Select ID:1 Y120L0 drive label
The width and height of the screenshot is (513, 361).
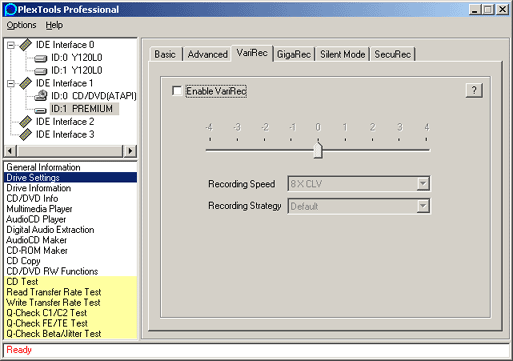coord(76,70)
